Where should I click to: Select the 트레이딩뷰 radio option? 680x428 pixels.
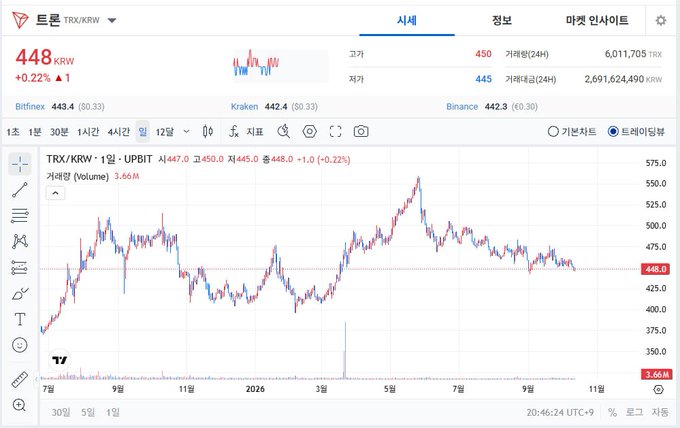(x=636, y=131)
